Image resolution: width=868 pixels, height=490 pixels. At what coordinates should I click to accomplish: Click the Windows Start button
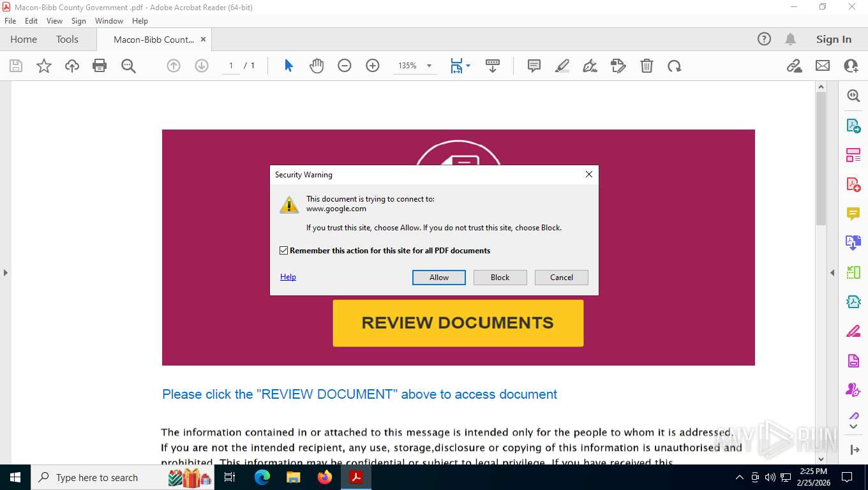15,477
